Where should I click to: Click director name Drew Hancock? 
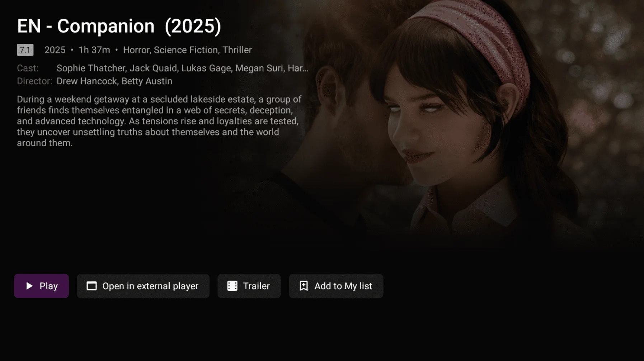click(86, 81)
